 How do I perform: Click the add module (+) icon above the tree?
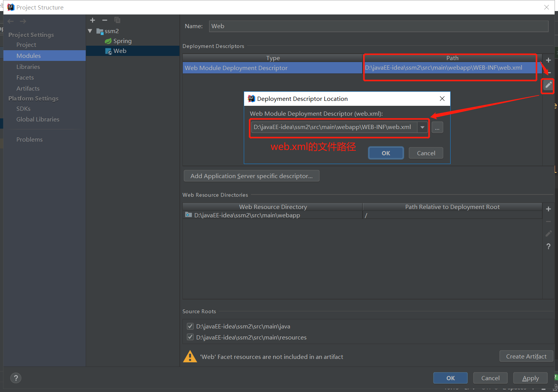pyautogui.click(x=93, y=20)
